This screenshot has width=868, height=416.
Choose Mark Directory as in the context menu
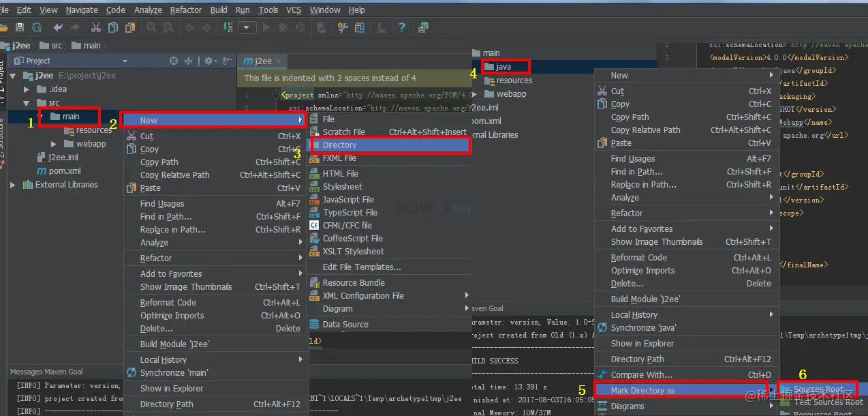click(685, 391)
